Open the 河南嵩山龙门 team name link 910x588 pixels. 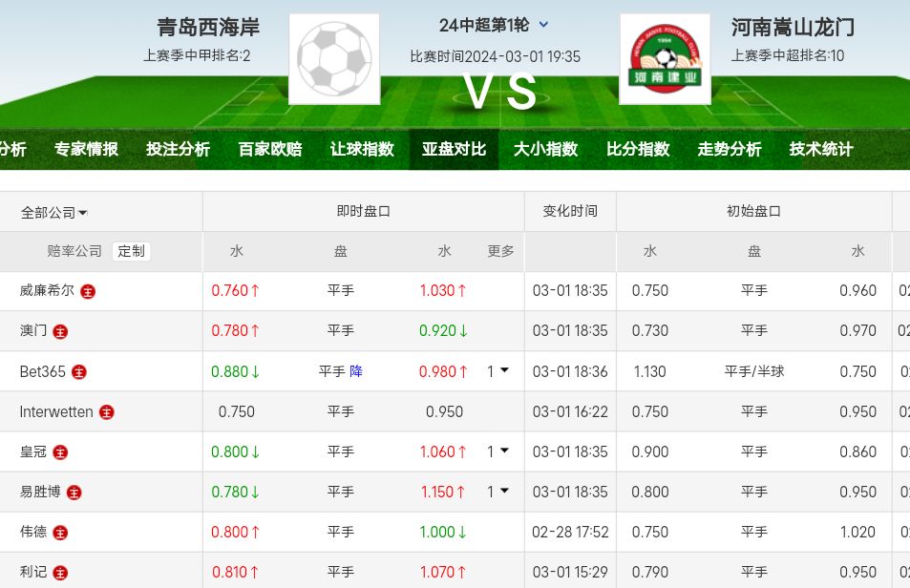[x=793, y=27]
